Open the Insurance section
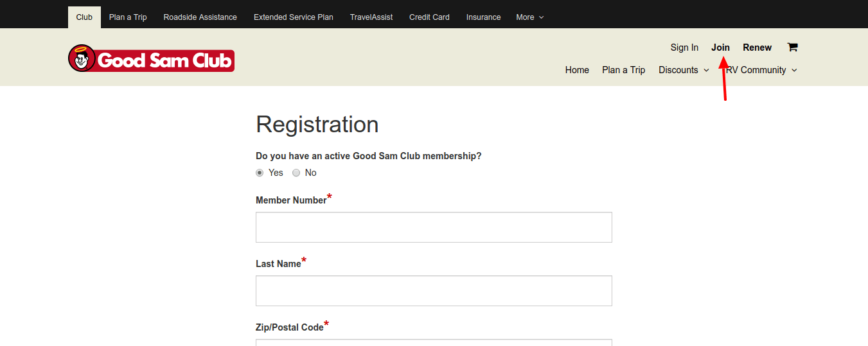The image size is (868, 346). pyautogui.click(x=483, y=17)
